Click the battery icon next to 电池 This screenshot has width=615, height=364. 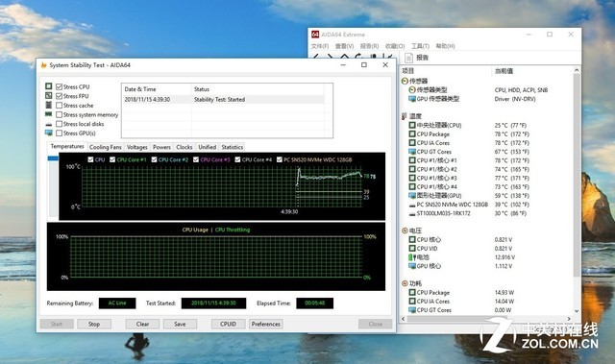[x=412, y=257]
